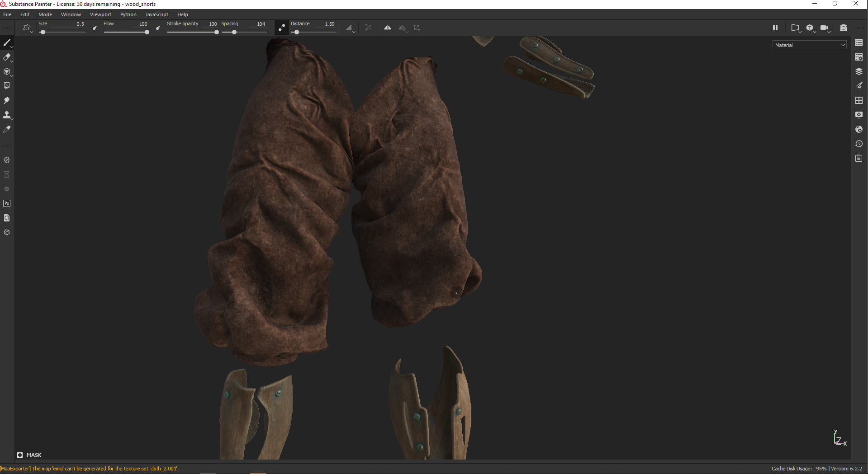Viewport: 868px width, 474px height.
Task: Select the Polygon Fill tool
Action: [7, 86]
